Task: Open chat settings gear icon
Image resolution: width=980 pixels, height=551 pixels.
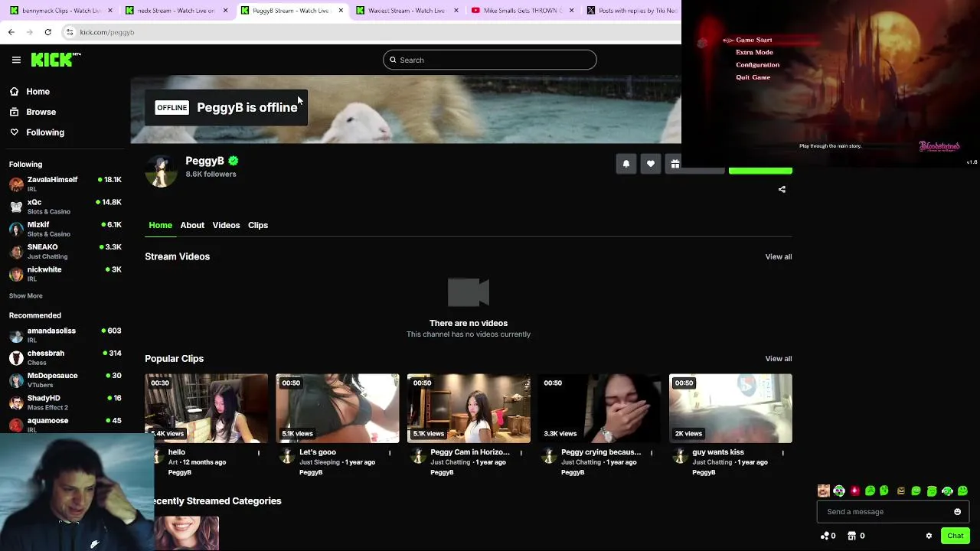Action: tap(929, 536)
